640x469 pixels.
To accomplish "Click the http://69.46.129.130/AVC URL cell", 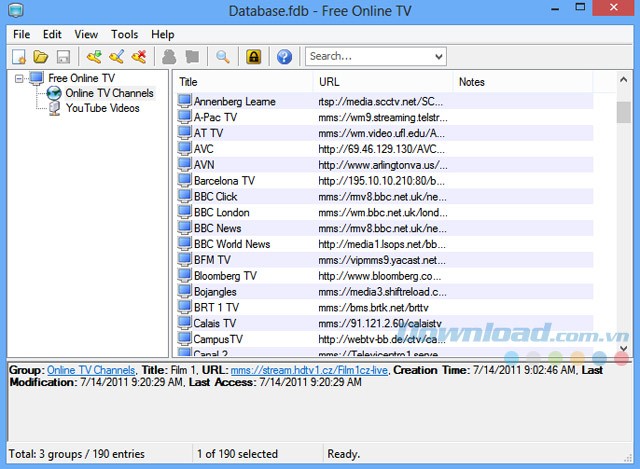I will click(x=381, y=149).
